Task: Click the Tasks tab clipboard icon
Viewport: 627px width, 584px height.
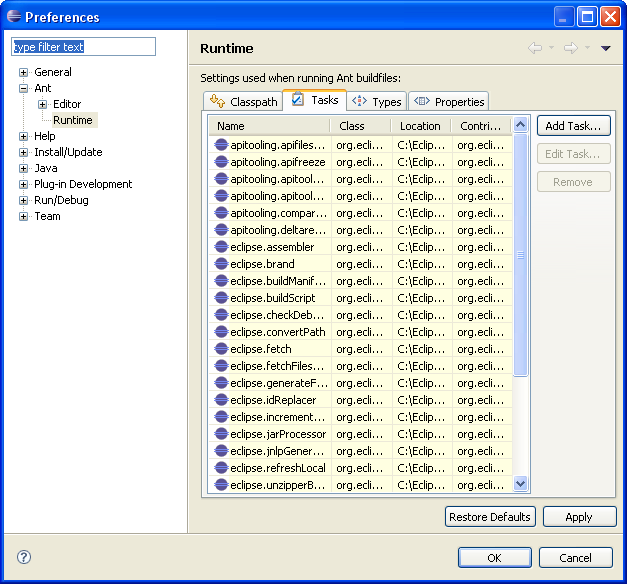Action: click(297, 99)
